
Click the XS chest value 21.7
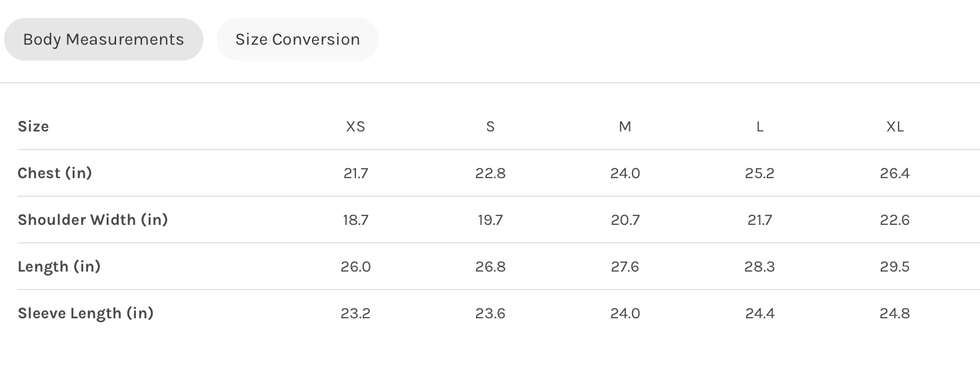(355, 173)
